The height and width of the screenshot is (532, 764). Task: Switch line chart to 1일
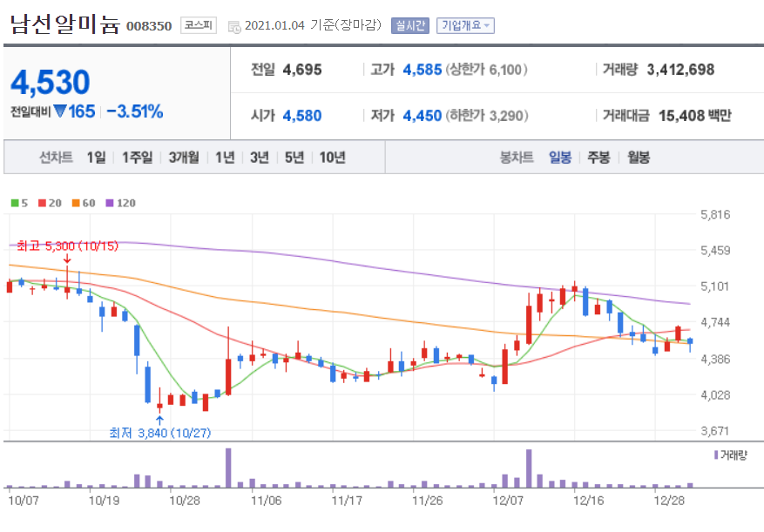pos(96,158)
